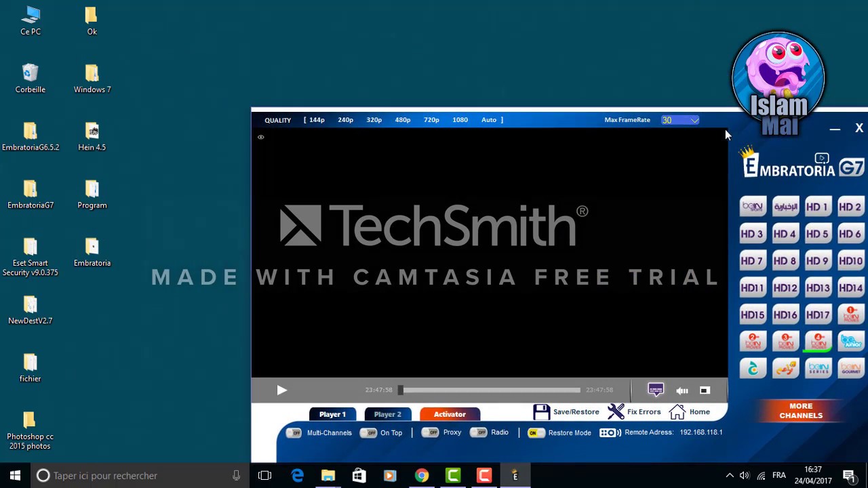This screenshot has height=488, width=868.
Task: Open the beIN Junior channel
Action: 850,342
